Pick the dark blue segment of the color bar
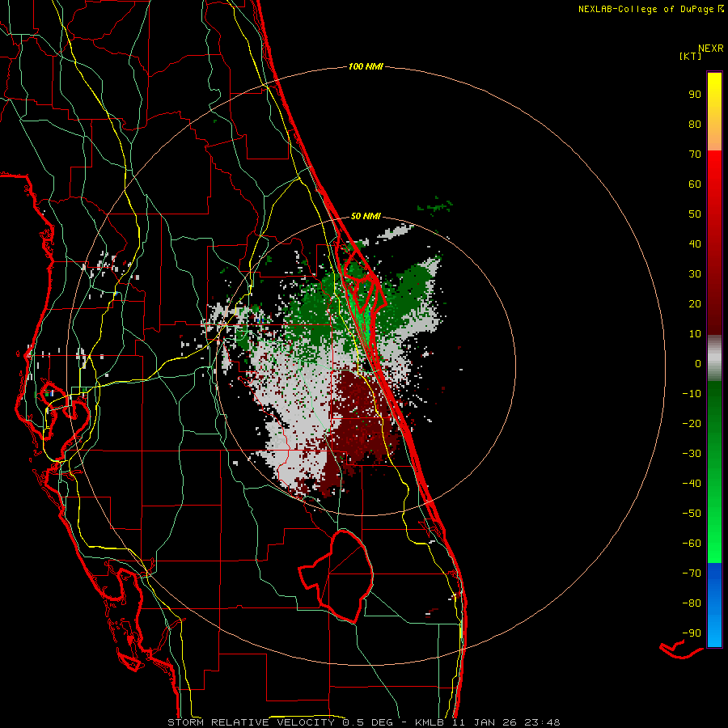This screenshot has width=728, height=728. [x=714, y=577]
